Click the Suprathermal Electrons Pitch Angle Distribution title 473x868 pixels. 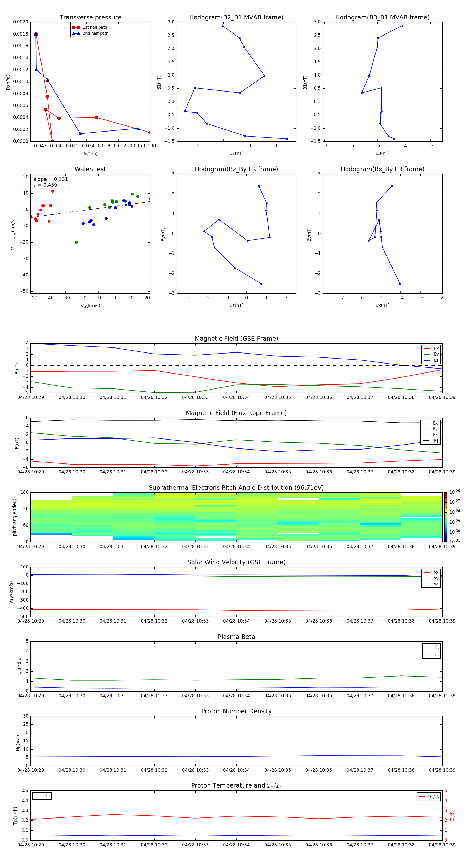(236, 488)
